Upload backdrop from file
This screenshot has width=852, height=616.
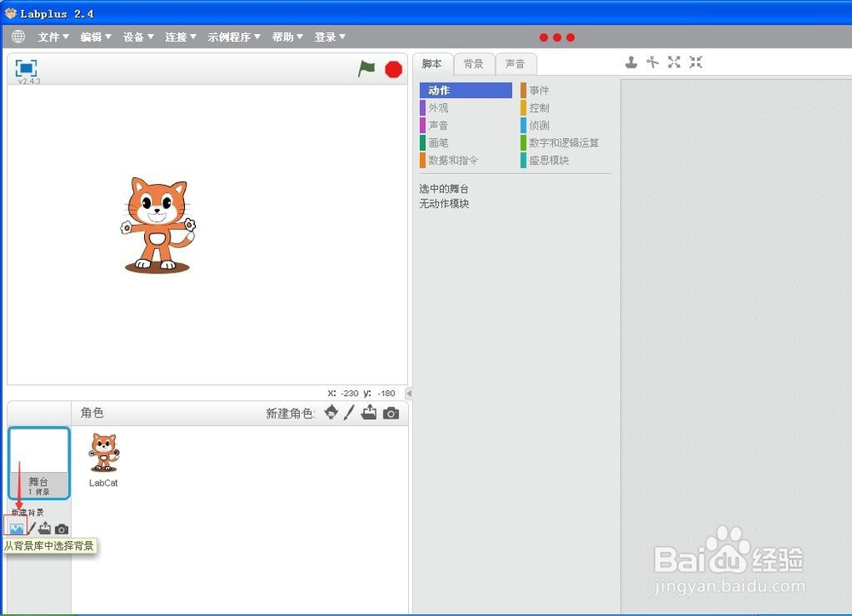[x=44, y=528]
